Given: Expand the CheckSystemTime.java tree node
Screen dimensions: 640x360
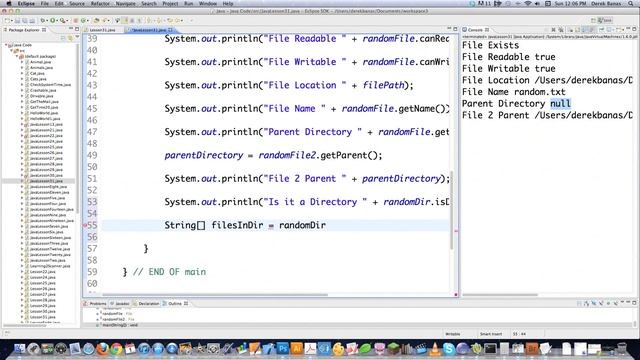Looking at the screenshot, I should (22, 85).
